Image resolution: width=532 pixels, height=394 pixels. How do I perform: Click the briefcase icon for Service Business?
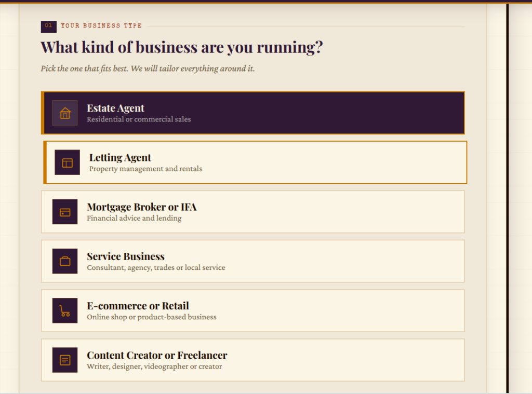(x=65, y=262)
